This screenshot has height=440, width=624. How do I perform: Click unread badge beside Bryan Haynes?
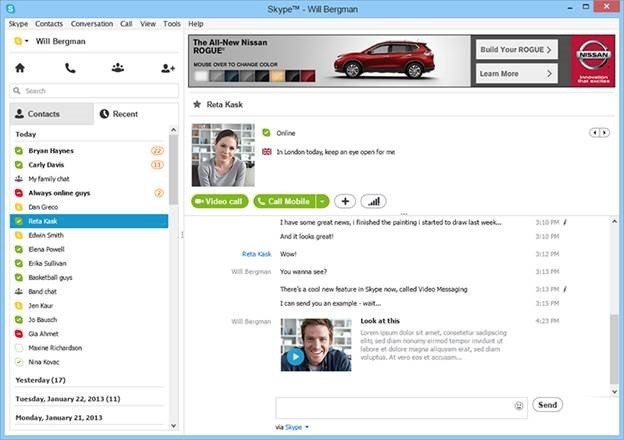pos(158,151)
